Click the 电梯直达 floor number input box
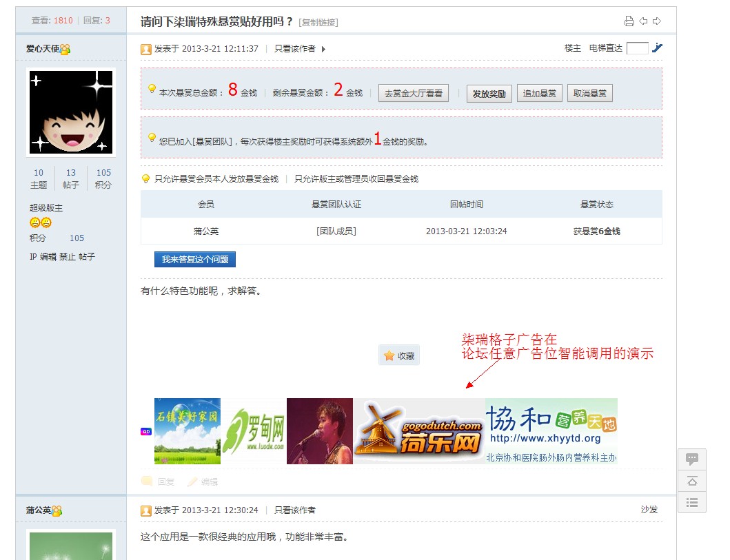This screenshot has height=560, width=730. (x=638, y=48)
